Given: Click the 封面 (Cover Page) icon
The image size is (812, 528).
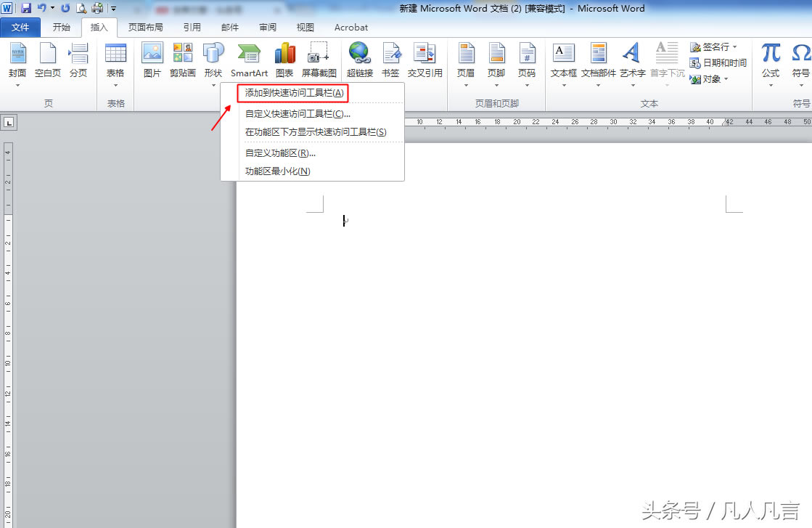Looking at the screenshot, I should (17, 54).
